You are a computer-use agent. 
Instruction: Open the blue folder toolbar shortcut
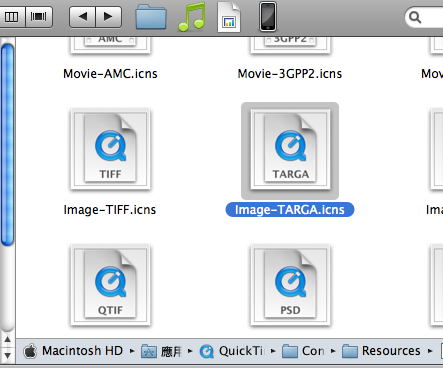151,17
